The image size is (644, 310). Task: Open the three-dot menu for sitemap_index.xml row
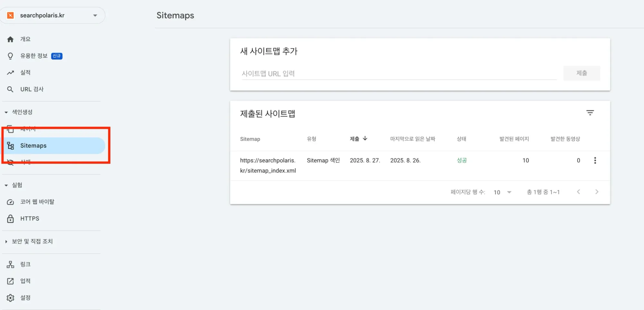[x=595, y=160]
